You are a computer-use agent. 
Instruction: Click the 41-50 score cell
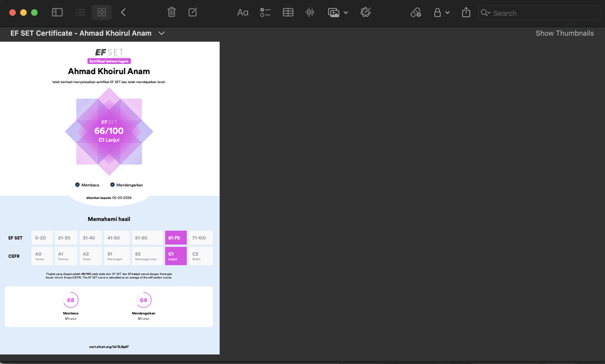pyautogui.click(x=116, y=238)
